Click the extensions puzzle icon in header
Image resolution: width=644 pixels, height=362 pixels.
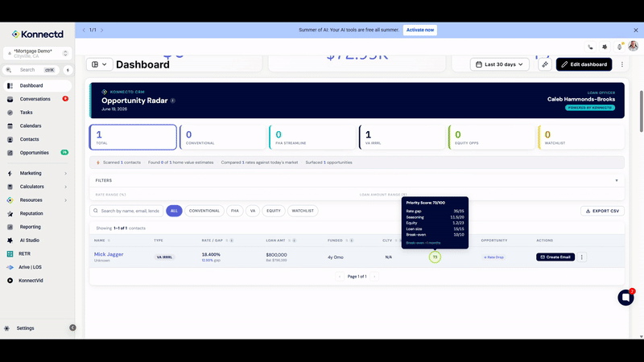click(x=605, y=47)
